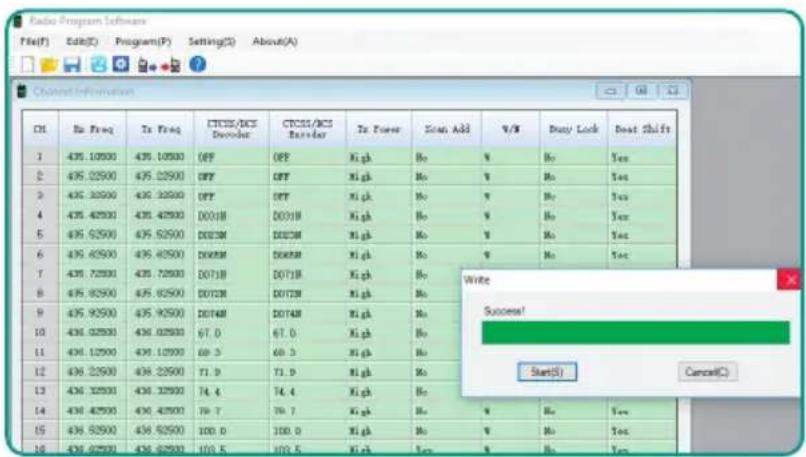Click the Rx Freq column header

point(93,130)
